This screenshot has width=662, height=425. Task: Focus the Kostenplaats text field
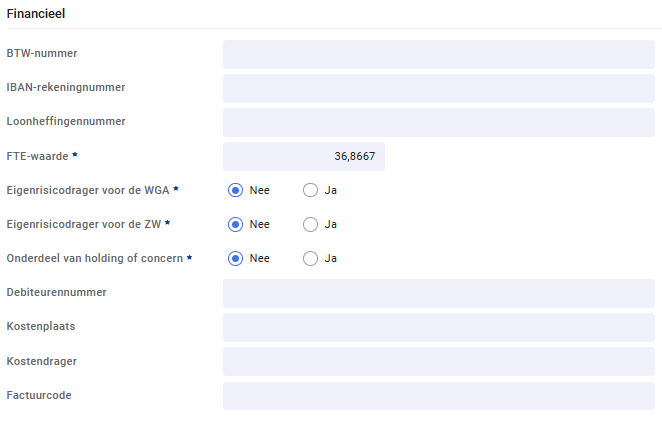439,328
